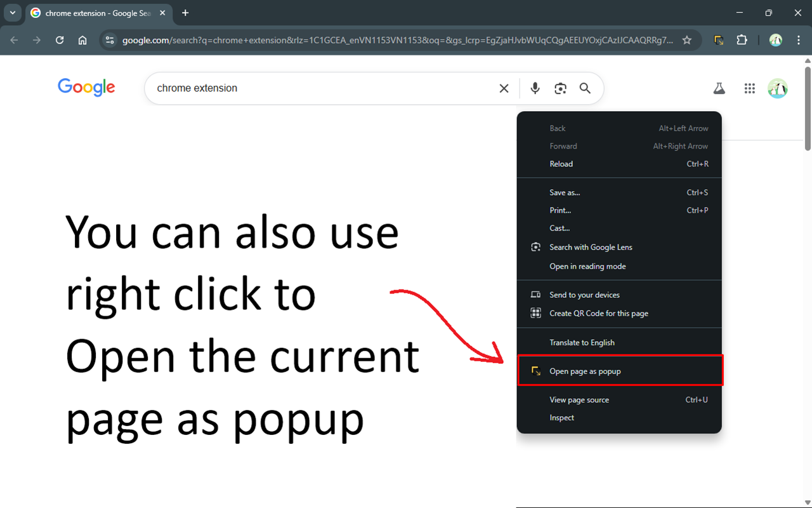Click Translate to English
Viewport: 812px width, 508px height.
(582, 342)
